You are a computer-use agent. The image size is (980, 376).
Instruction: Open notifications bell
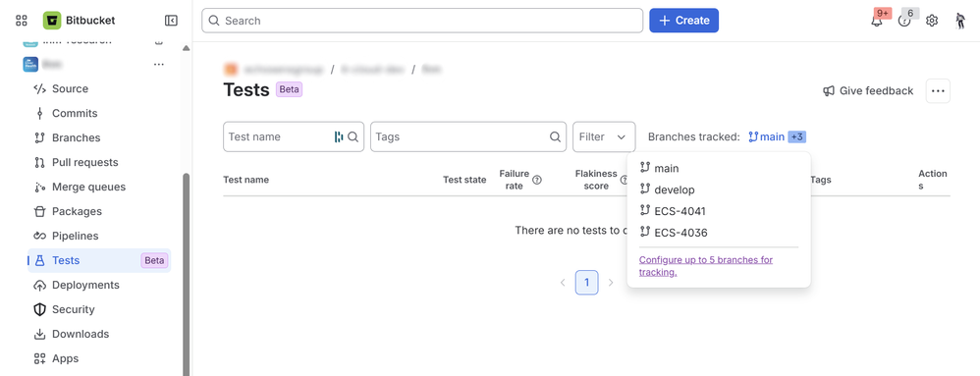click(877, 21)
